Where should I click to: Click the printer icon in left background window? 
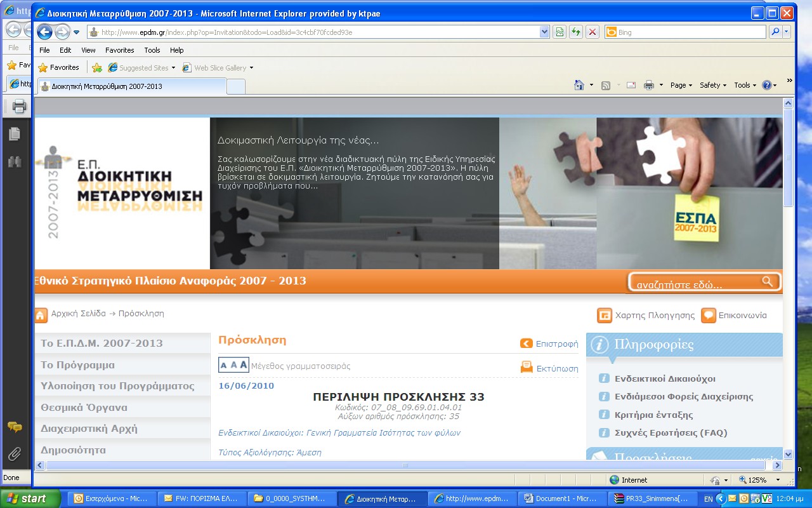pyautogui.click(x=19, y=106)
